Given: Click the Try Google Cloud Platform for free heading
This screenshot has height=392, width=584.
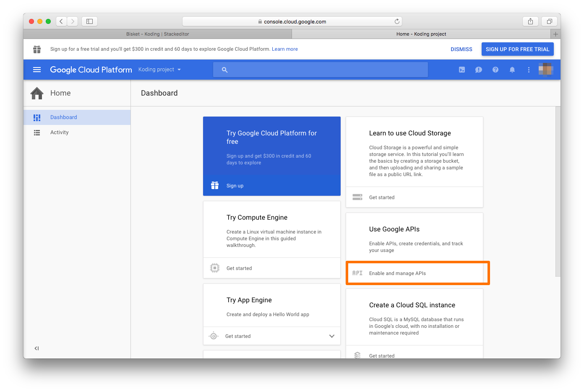Looking at the screenshot, I should (x=271, y=138).
